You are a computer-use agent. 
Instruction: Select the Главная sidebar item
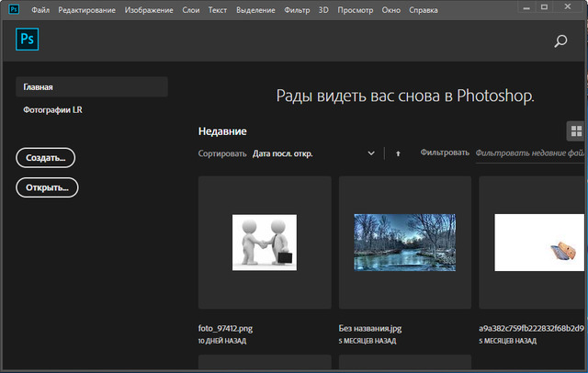(x=92, y=87)
